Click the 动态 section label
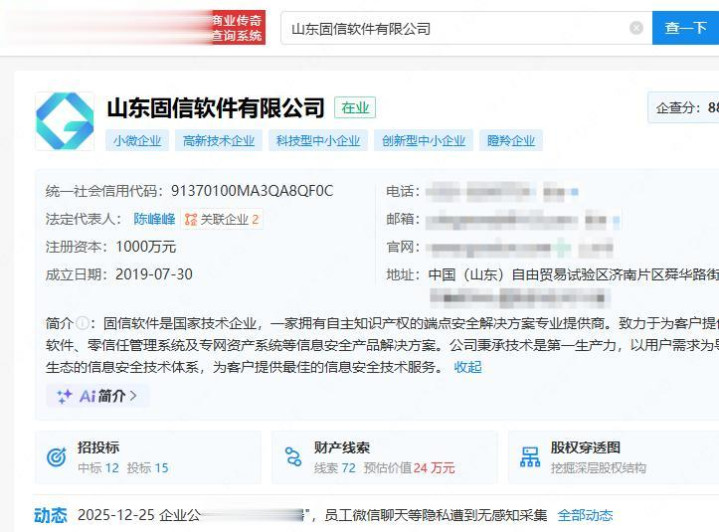This screenshot has height=532, width=719. tap(50, 515)
